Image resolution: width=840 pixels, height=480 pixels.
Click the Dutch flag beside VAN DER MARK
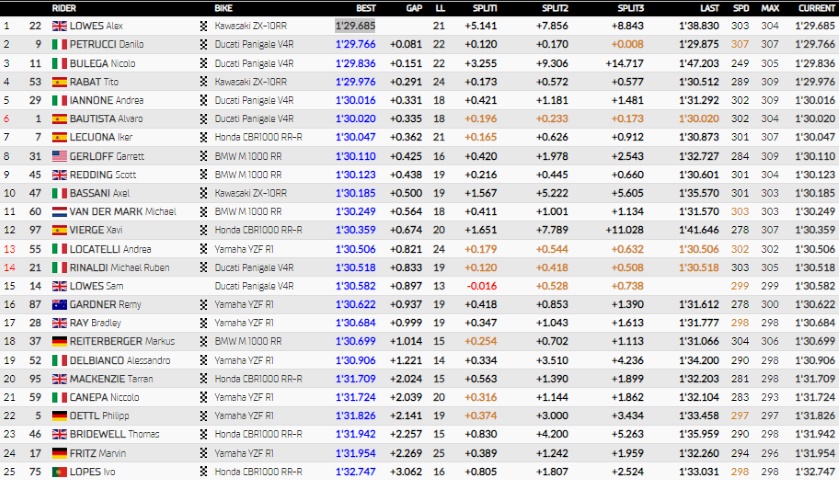[x=59, y=212]
